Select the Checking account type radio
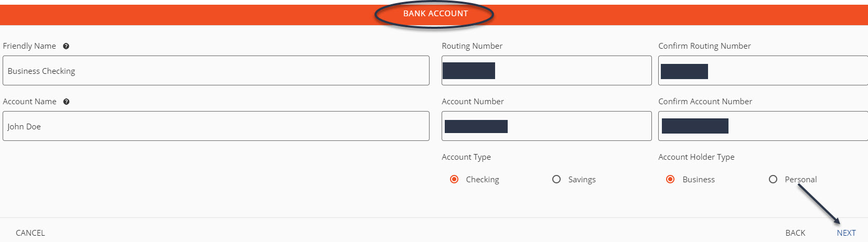Image resolution: width=868 pixels, height=242 pixels. (454, 179)
